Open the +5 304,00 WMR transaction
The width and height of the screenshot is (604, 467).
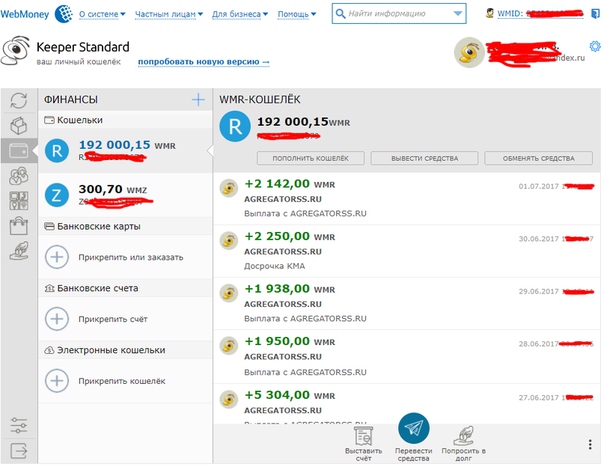click(x=407, y=404)
